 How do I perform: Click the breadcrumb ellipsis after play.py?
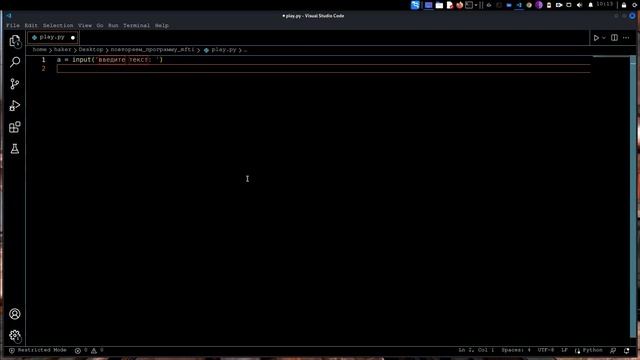(245, 50)
